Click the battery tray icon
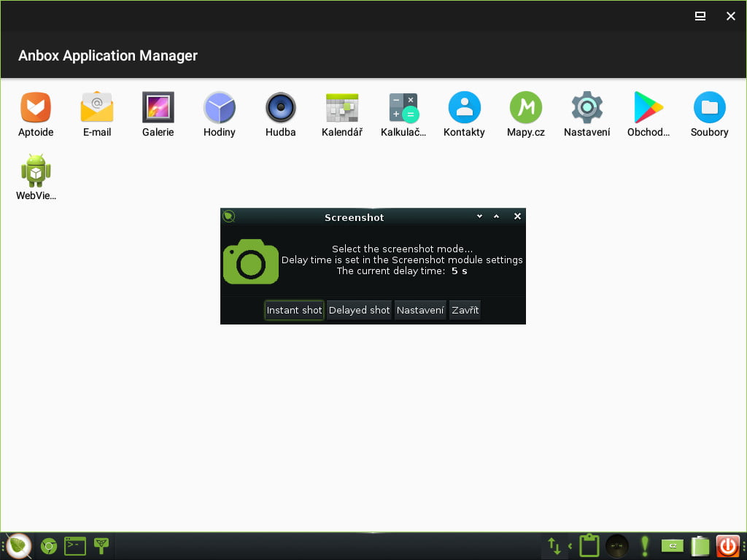 click(700, 546)
